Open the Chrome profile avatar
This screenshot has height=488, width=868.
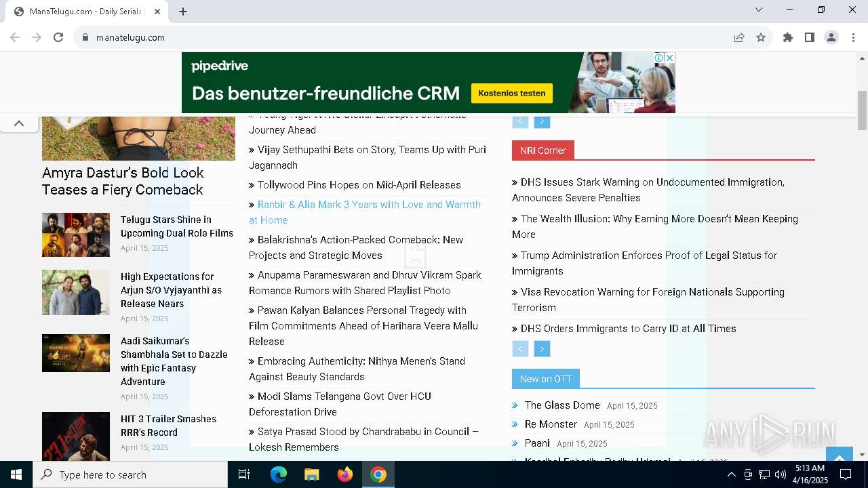tap(831, 37)
